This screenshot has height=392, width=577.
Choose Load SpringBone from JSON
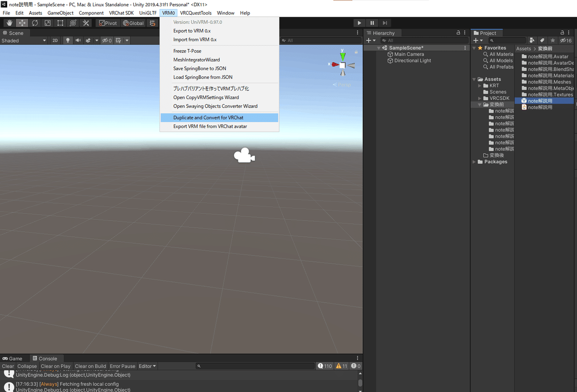click(219, 77)
